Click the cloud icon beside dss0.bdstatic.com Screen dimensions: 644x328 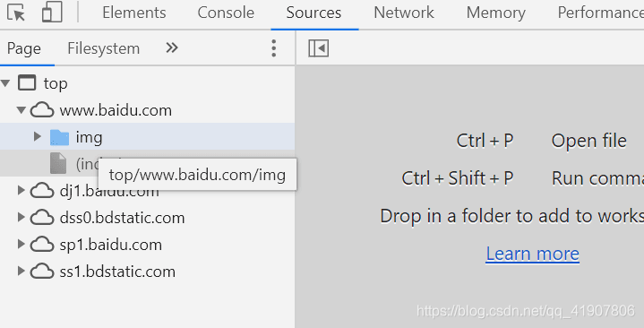tap(42, 218)
